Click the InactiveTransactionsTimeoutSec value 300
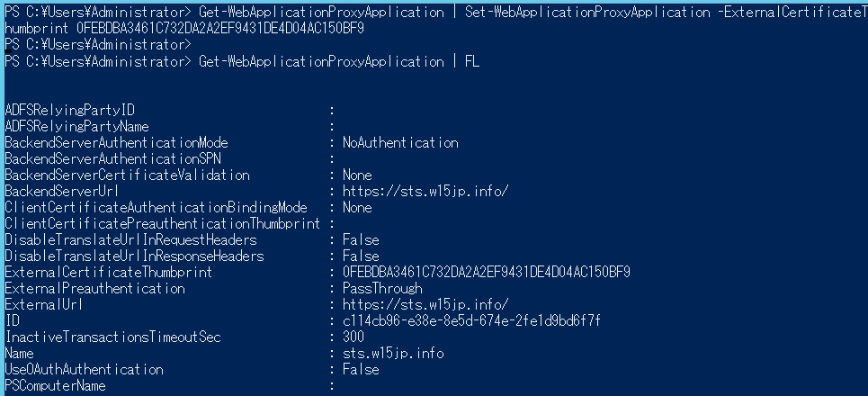868x396 pixels. (x=353, y=337)
